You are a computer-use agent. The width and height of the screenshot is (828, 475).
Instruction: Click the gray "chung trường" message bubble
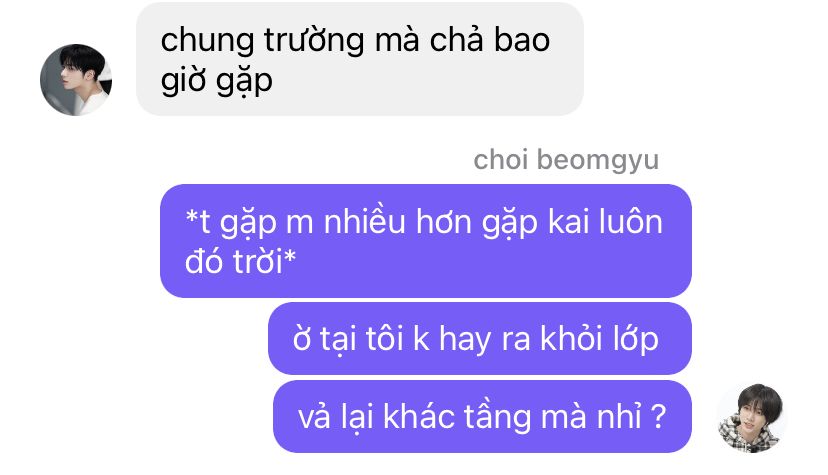click(x=360, y=59)
